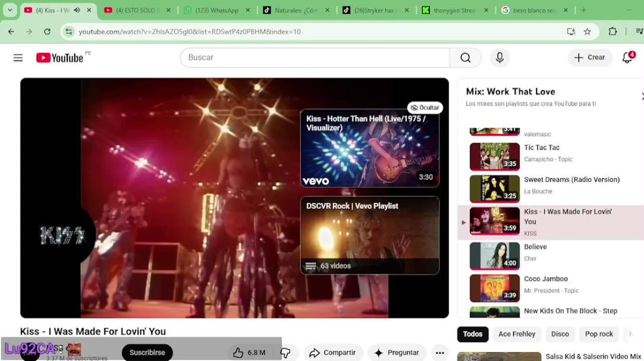Click the YouTube URL in the address bar
644x361 pixels.
[190, 32]
